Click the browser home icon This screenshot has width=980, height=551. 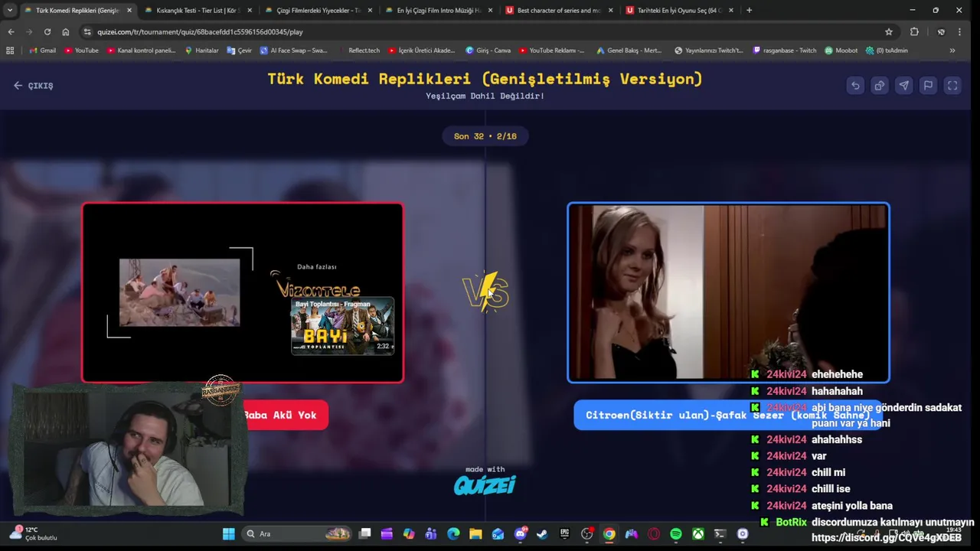click(66, 31)
